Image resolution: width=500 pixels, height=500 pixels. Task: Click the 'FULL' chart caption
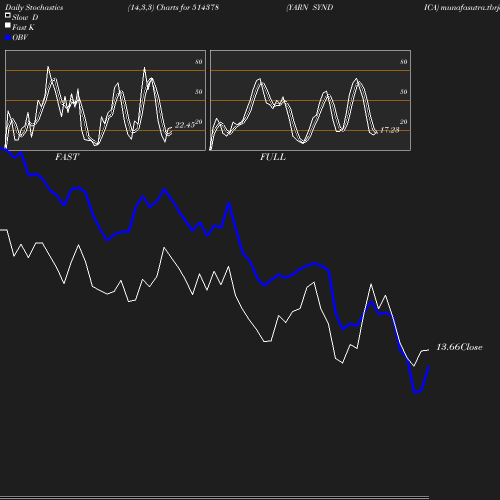(x=273, y=157)
